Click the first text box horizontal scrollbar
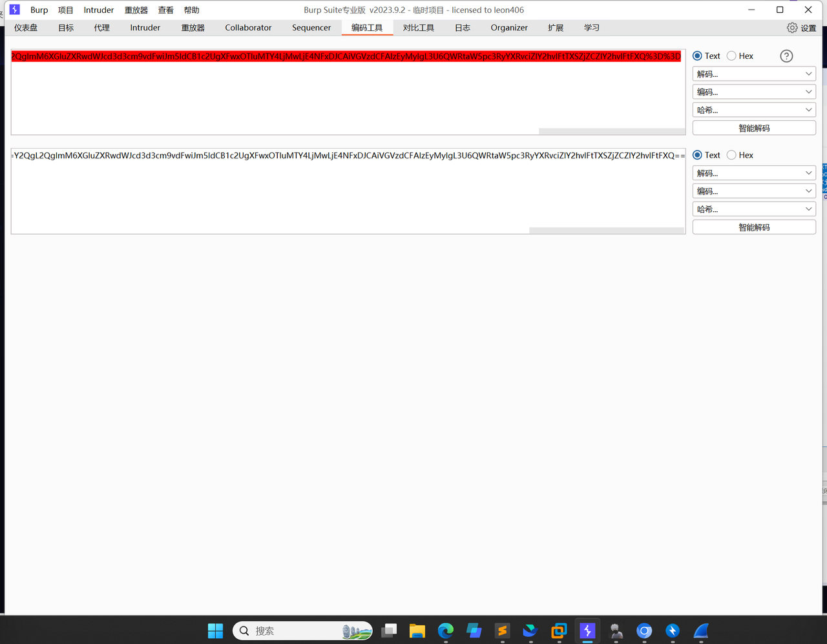 tap(611, 131)
